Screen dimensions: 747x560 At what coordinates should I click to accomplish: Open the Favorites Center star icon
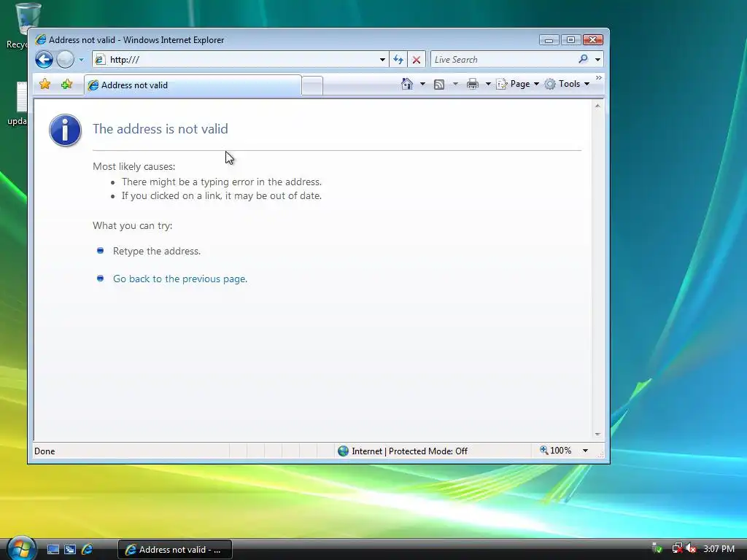(44, 85)
